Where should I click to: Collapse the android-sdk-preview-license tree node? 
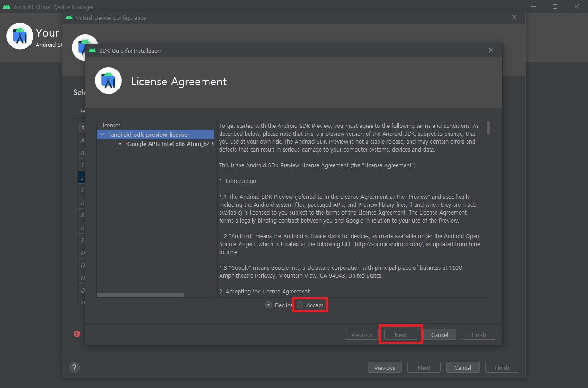click(x=102, y=134)
